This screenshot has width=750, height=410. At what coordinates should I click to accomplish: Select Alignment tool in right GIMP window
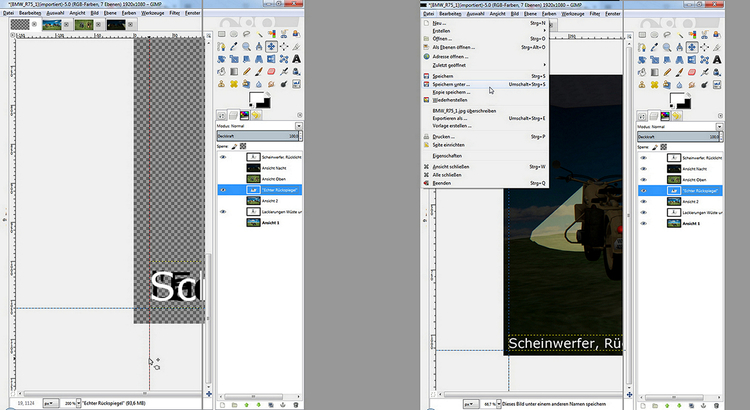[704, 47]
